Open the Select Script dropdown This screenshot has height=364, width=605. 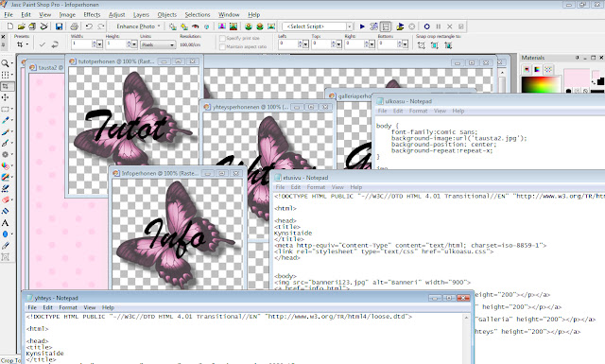point(349,26)
